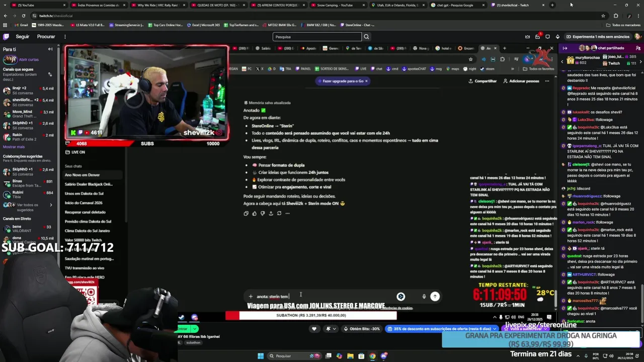The image size is (644, 362).
Task: Open the Excel Microsoft 365 bookmark
Action: tap(203, 25)
